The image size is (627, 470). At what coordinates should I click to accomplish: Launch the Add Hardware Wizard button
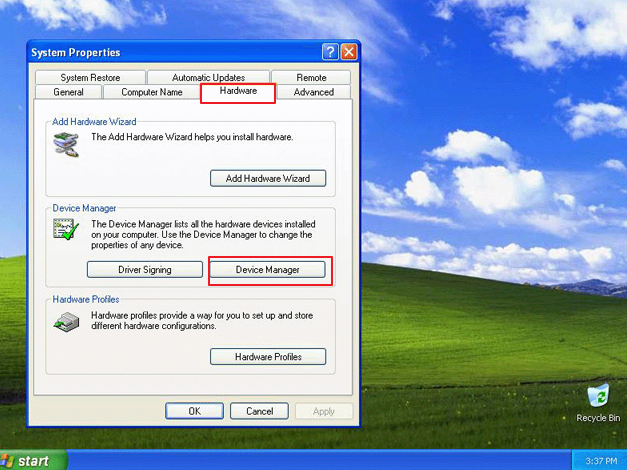(x=268, y=178)
